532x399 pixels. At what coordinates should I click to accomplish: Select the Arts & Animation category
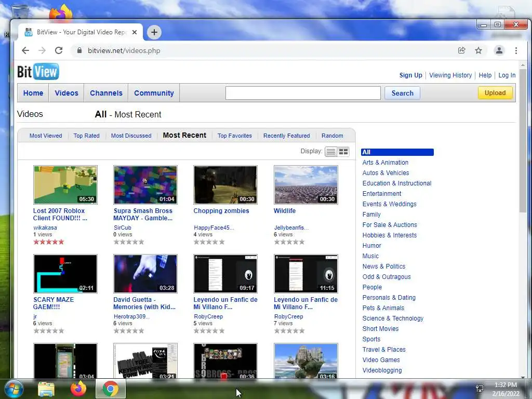tap(385, 163)
